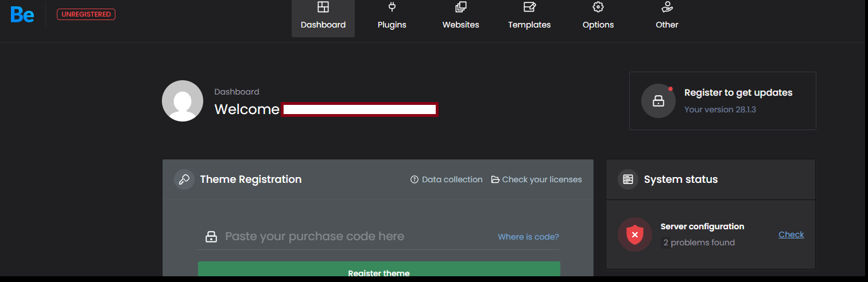Click the Be logo
The width and height of the screenshot is (868, 282).
tap(22, 14)
